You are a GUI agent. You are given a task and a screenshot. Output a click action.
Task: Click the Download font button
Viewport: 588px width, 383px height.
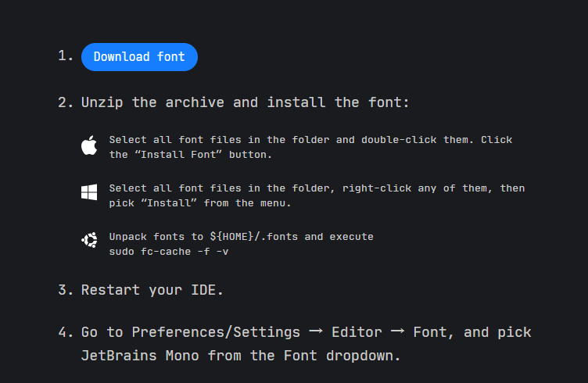tap(139, 57)
